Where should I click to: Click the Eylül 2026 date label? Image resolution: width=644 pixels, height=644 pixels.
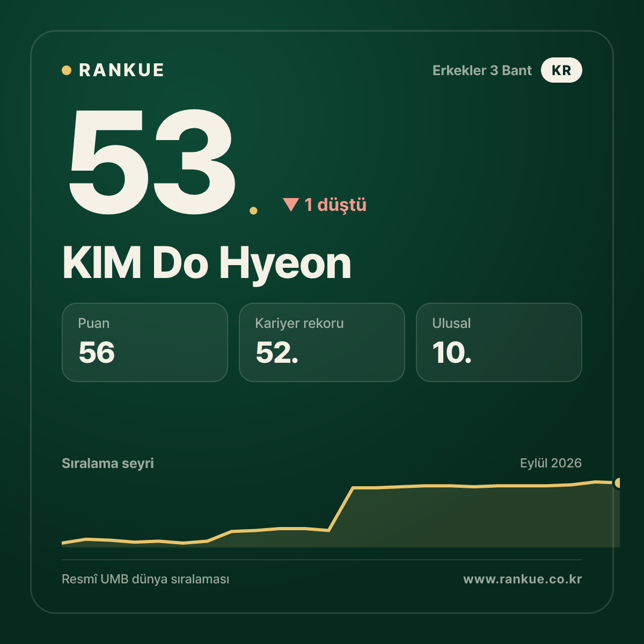click(551, 463)
